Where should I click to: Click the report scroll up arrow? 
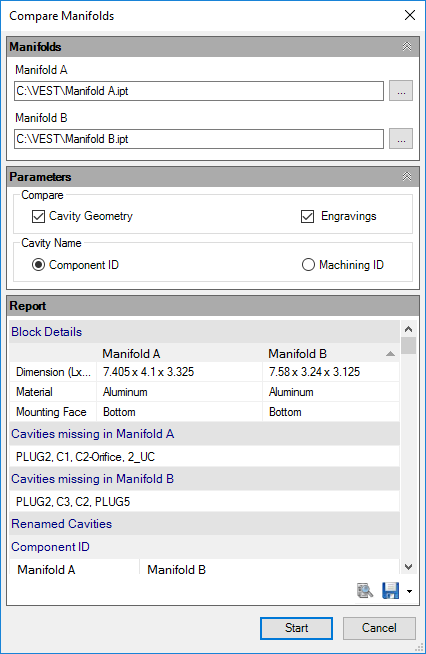[x=409, y=329]
